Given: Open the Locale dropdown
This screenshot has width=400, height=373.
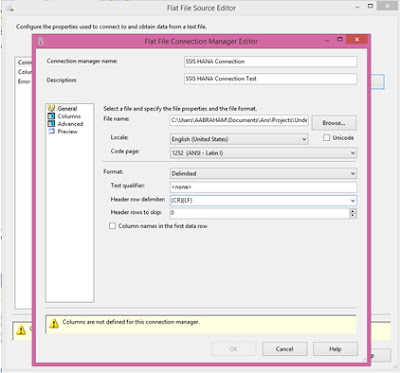Looking at the screenshot, I should coord(304,139).
